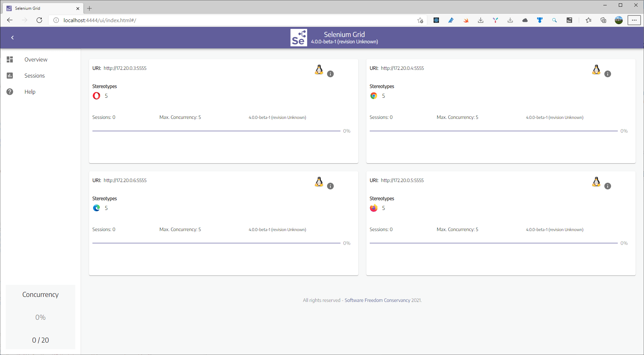644x355 pixels.
Task: Show info for node 172.20.0.6:5555
Action: click(x=330, y=186)
